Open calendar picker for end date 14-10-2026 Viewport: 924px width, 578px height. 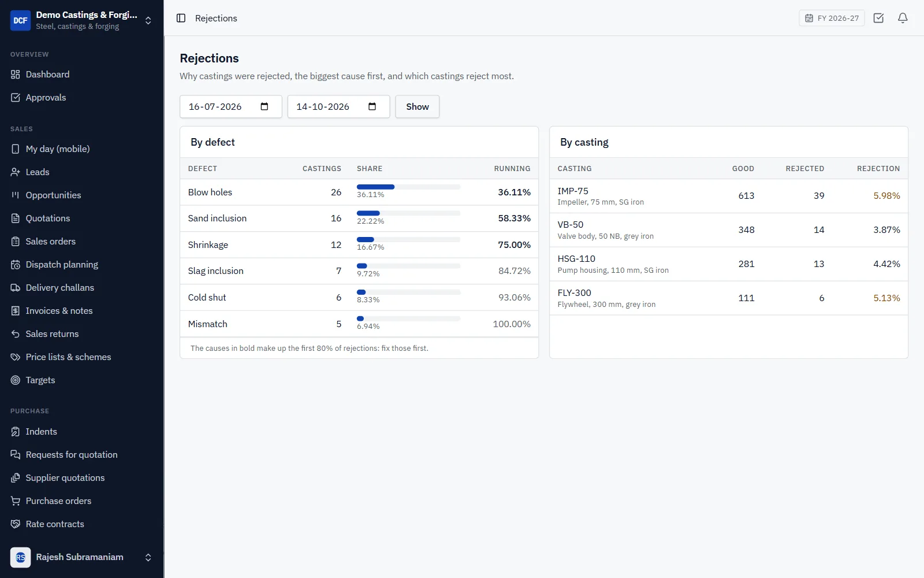click(372, 106)
